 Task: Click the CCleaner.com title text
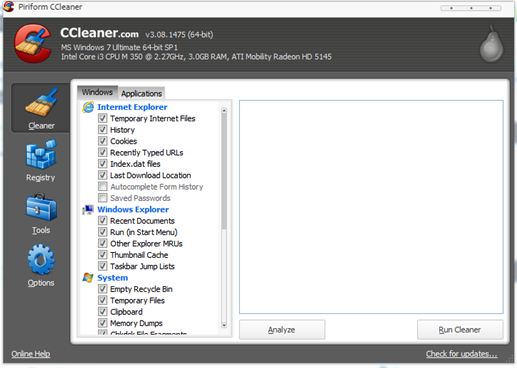[x=99, y=33]
